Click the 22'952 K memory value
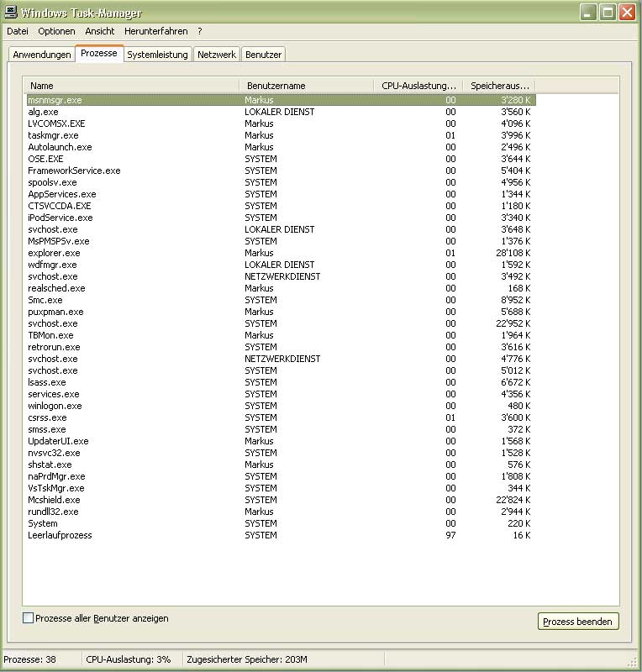The image size is (642, 672). (513, 323)
